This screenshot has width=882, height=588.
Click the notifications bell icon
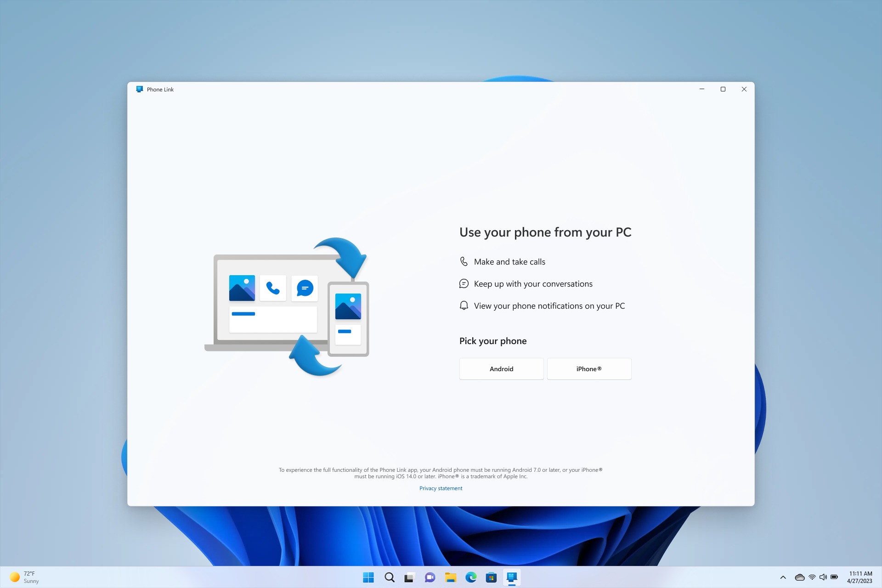[x=464, y=306]
